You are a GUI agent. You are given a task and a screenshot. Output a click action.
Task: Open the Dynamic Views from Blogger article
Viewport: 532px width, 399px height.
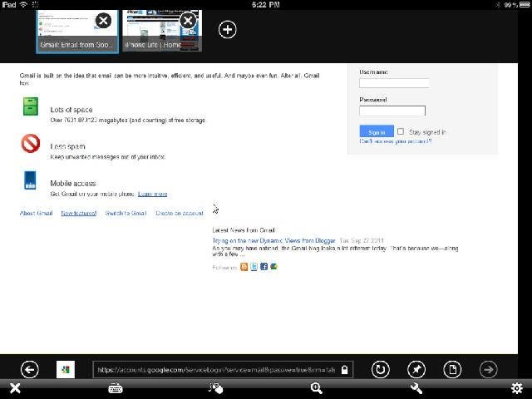pyautogui.click(x=273, y=240)
